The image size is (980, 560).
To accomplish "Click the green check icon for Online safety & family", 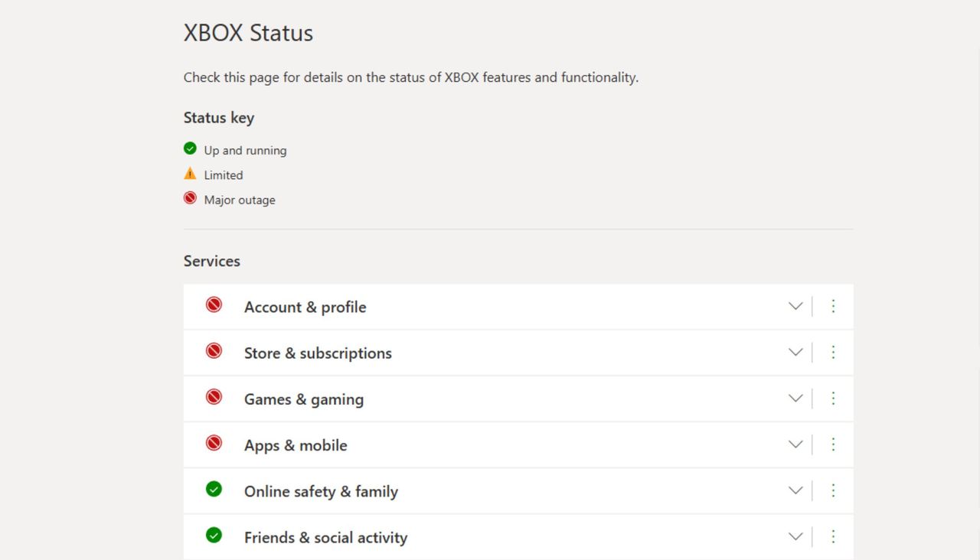I will pyautogui.click(x=214, y=490).
